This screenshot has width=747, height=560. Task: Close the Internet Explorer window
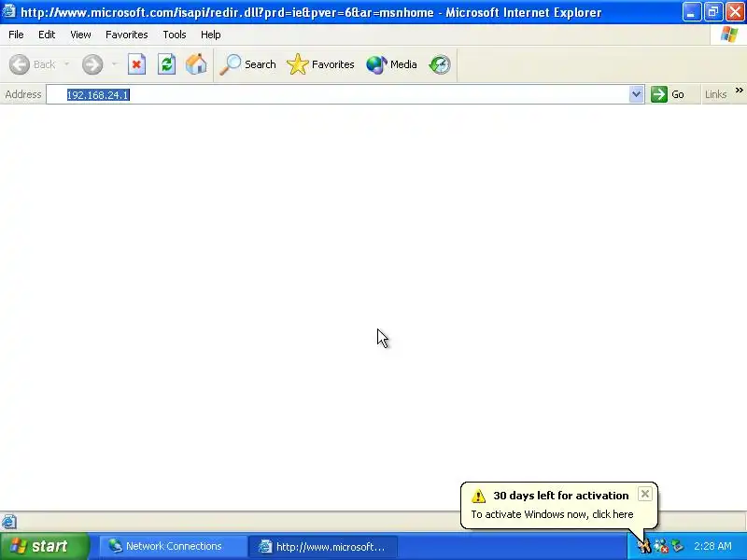click(x=735, y=11)
